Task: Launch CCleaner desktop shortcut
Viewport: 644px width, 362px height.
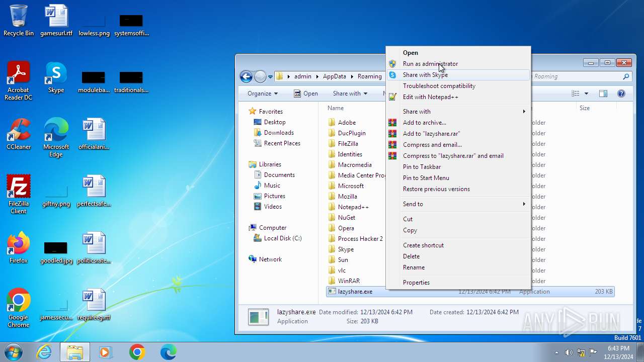Action: [x=19, y=134]
